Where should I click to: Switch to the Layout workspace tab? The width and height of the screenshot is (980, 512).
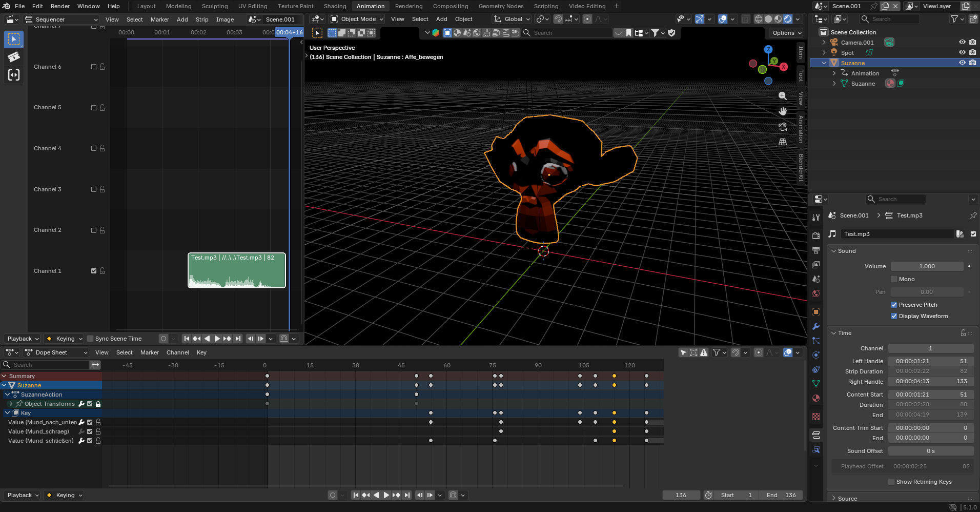146,6
